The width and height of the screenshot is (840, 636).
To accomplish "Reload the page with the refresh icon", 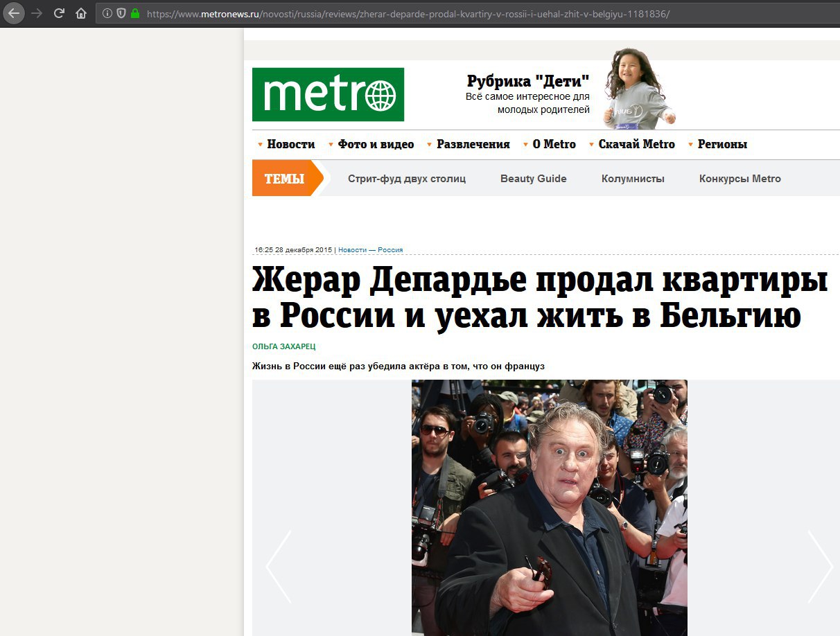I will click(59, 12).
